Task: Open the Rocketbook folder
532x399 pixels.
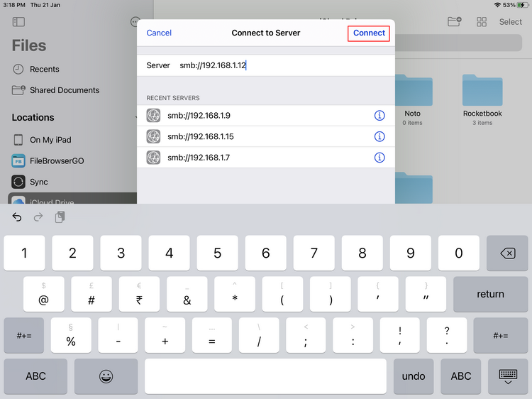Action: [x=482, y=100]
